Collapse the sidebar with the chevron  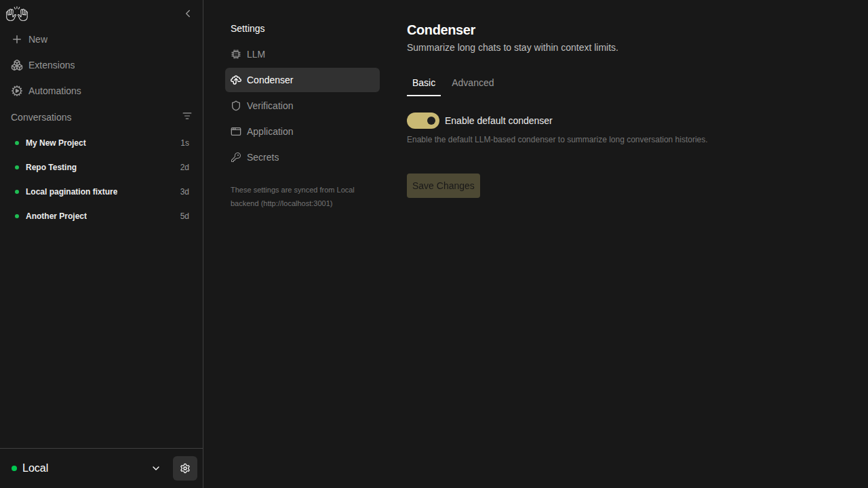pyautogui.click(x=188, y=14)
